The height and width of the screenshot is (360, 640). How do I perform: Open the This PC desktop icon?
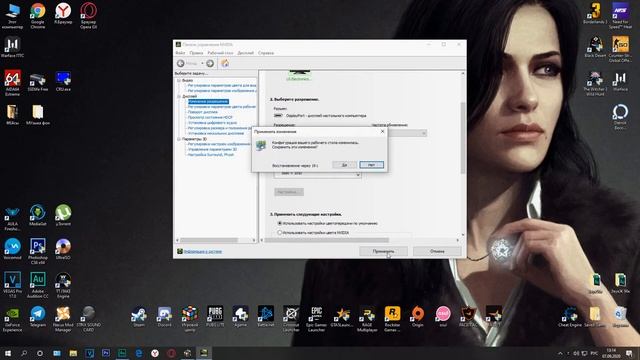click(x=12, y=16)
